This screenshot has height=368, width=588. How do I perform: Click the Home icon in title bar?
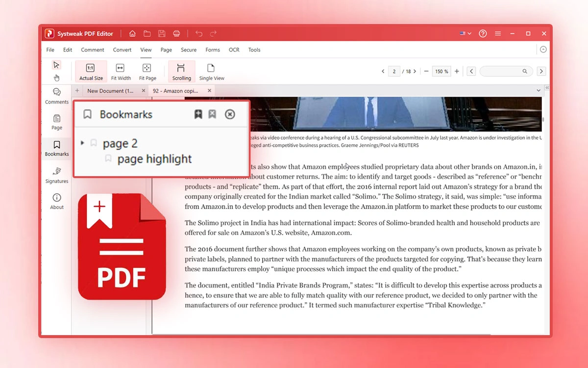(132, 33)
